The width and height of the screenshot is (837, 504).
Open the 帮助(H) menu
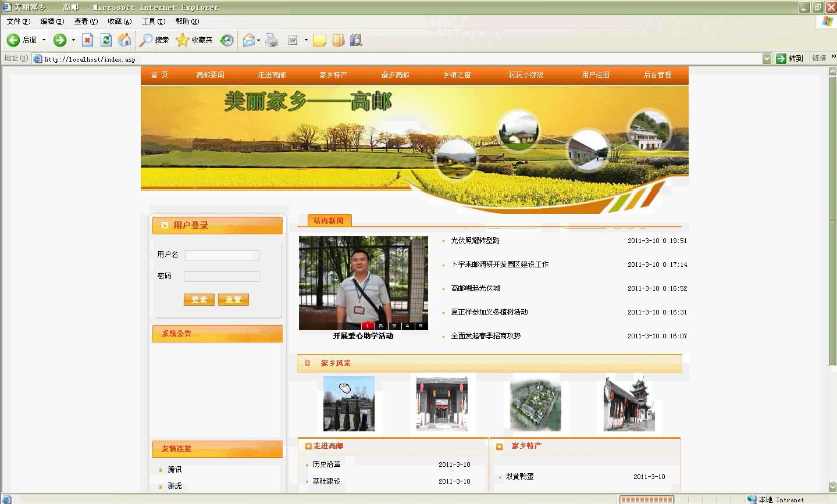point(187,22)
